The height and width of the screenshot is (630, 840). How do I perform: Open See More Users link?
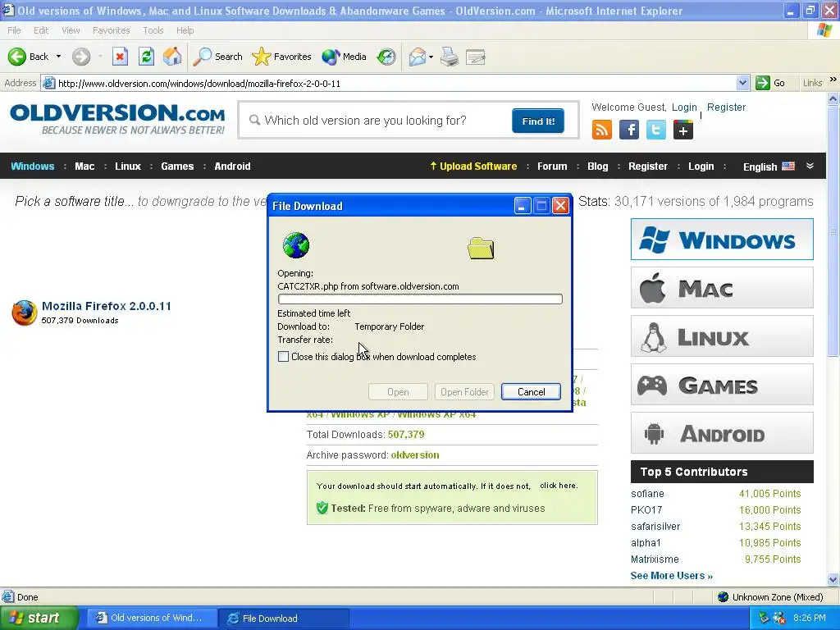671,575
